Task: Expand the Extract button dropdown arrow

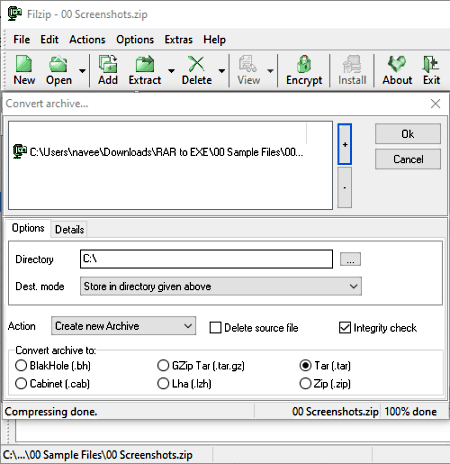Action: click(x=171, y=71)
